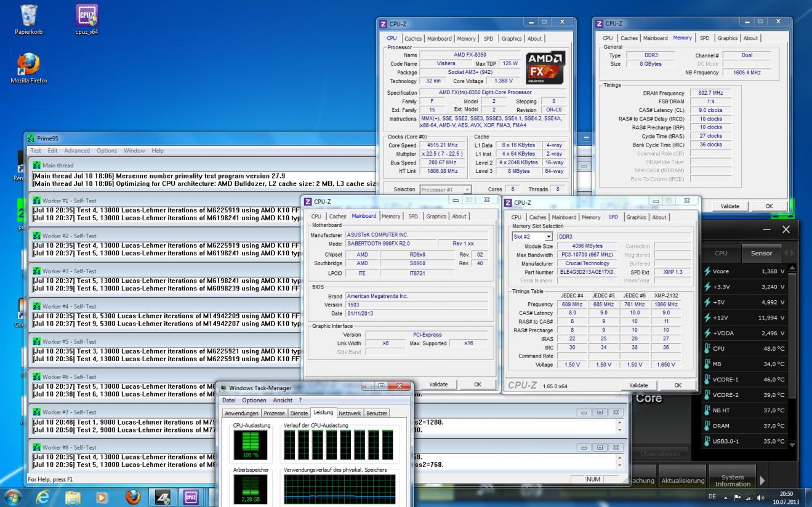The height and width of the screenshot is (507, 812).
Task: Click the DRAM thermometer sensor icon
Action: 707,426
